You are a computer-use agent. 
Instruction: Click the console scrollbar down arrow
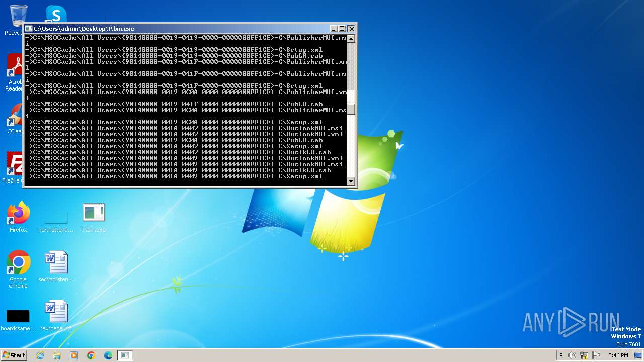coord(351,182)
